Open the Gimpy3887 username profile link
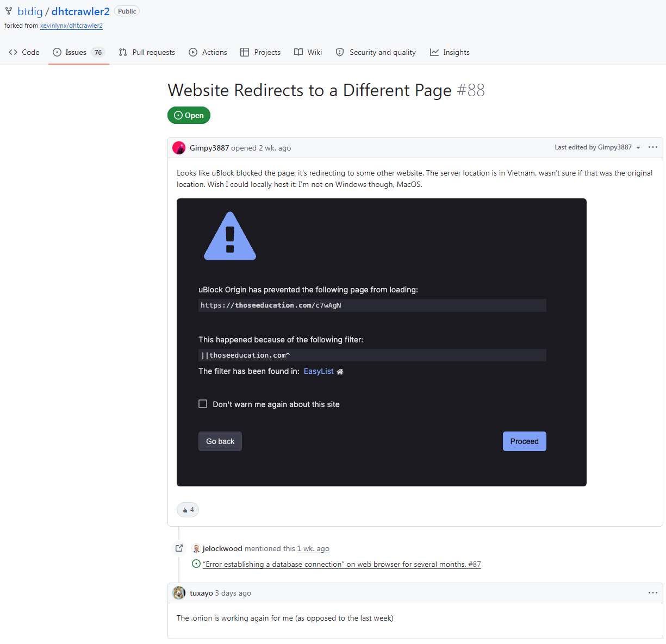 (209, 148)
